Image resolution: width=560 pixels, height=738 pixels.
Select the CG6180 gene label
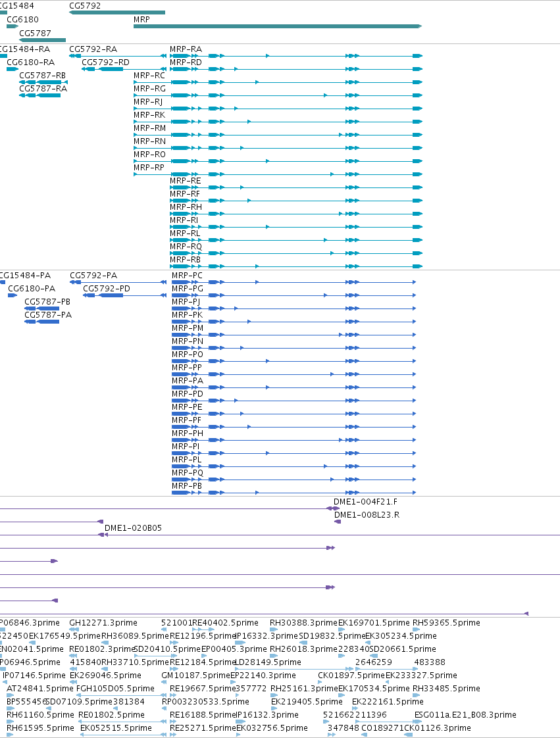[22, 20]
